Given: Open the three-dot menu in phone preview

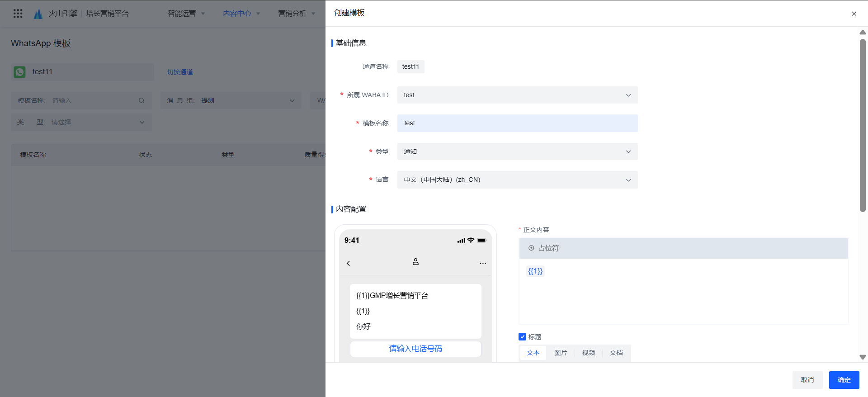Looking at the screenshot, I should pos(483,263).
